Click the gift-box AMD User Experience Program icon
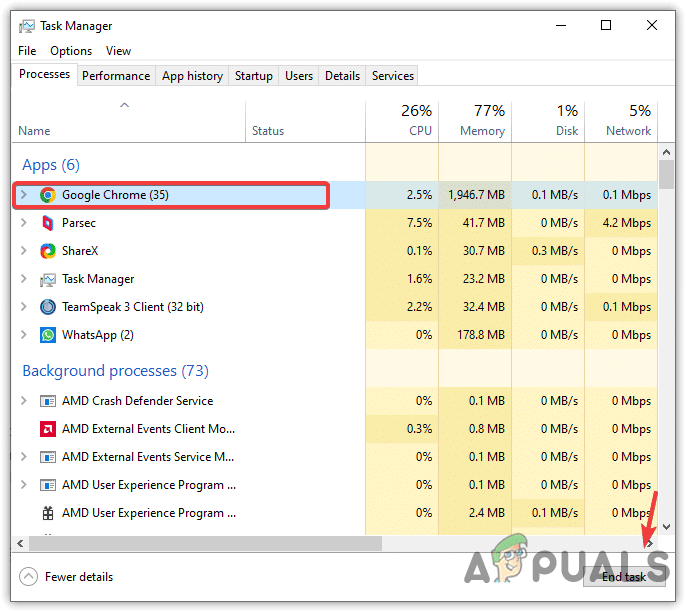 48,513
